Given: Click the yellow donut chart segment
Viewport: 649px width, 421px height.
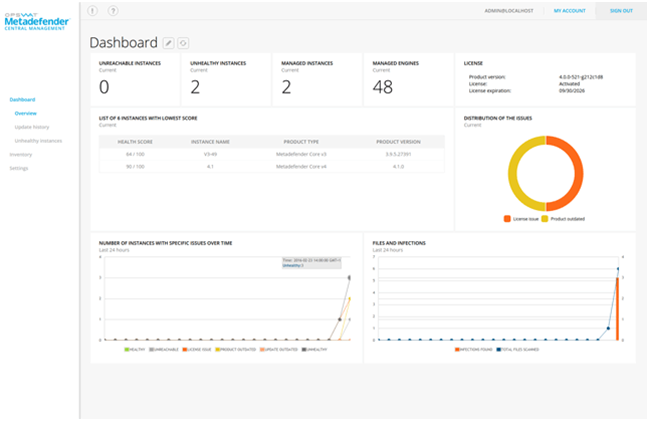Looking at the screenshot, I should coord(514,174).
